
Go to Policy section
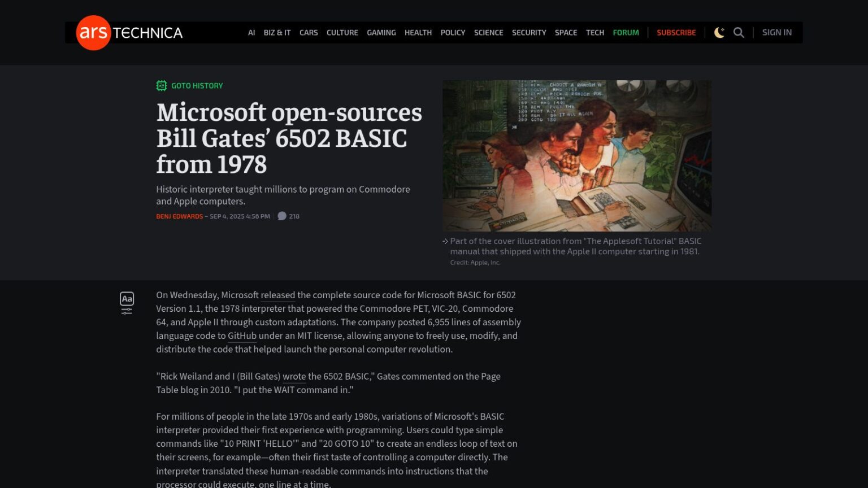coord(453,33)
